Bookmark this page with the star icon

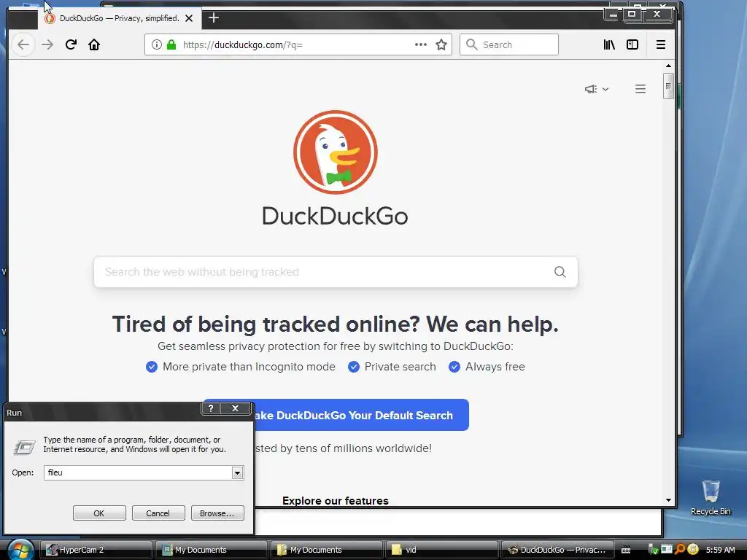tap(441, 44)
